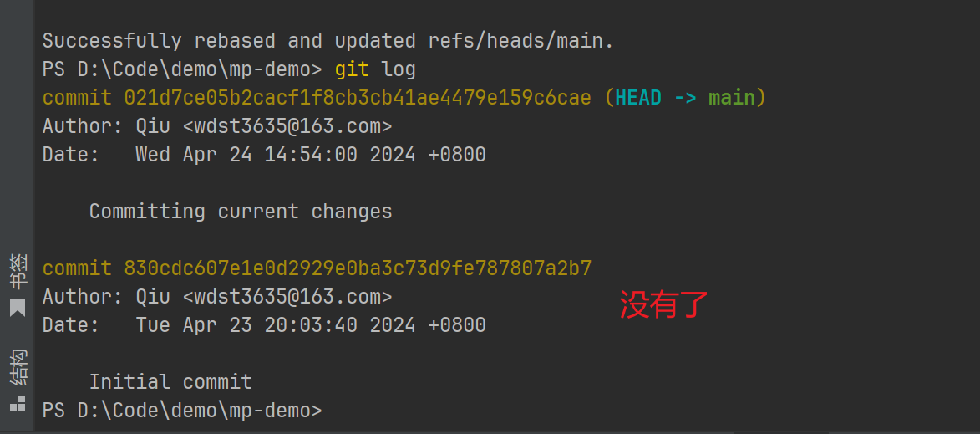The image size is (980, 434).
Task: Click the log argument after git
Action: point(399,69)
